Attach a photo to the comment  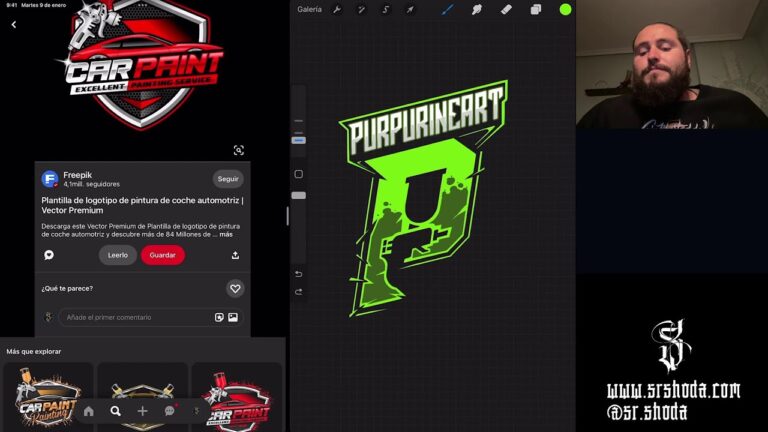click(233, 317)
